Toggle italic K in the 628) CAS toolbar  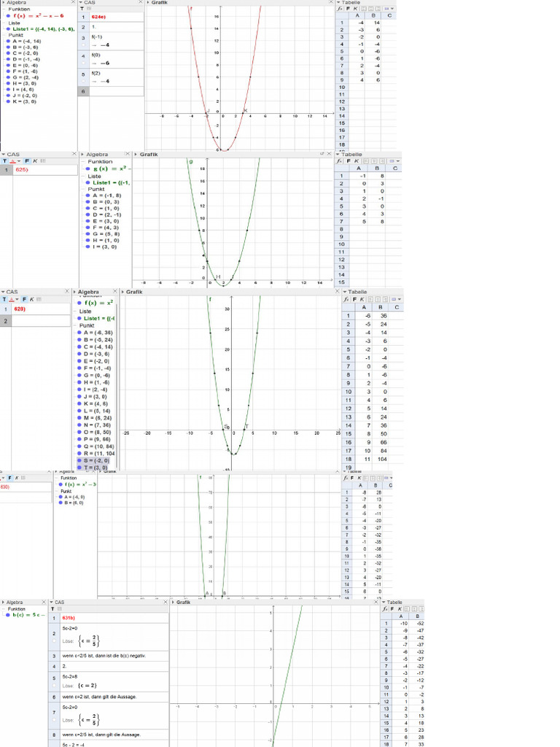point(32,299)
